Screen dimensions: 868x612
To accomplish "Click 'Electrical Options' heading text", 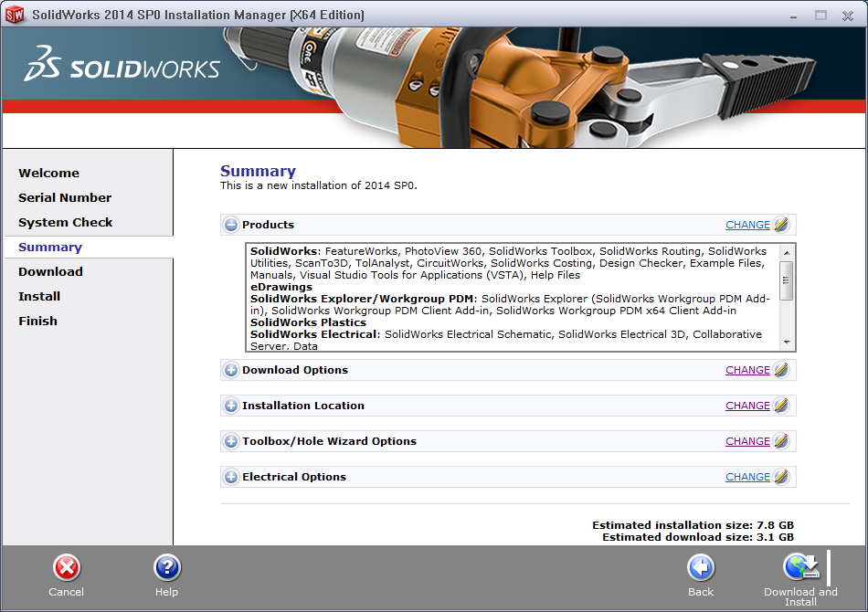I will click(294, 477).
